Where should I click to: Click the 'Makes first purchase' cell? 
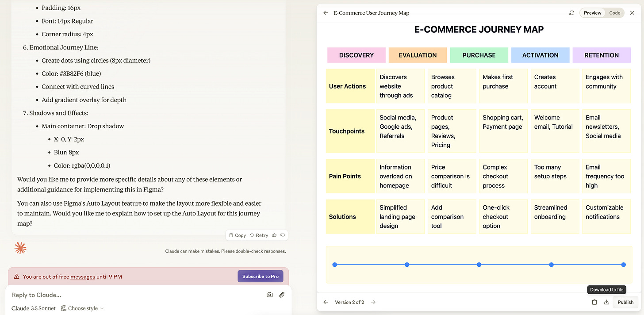click(504, 86)
